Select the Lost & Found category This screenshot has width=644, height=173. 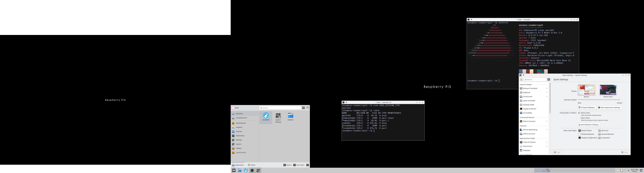[x=245, y=152]
